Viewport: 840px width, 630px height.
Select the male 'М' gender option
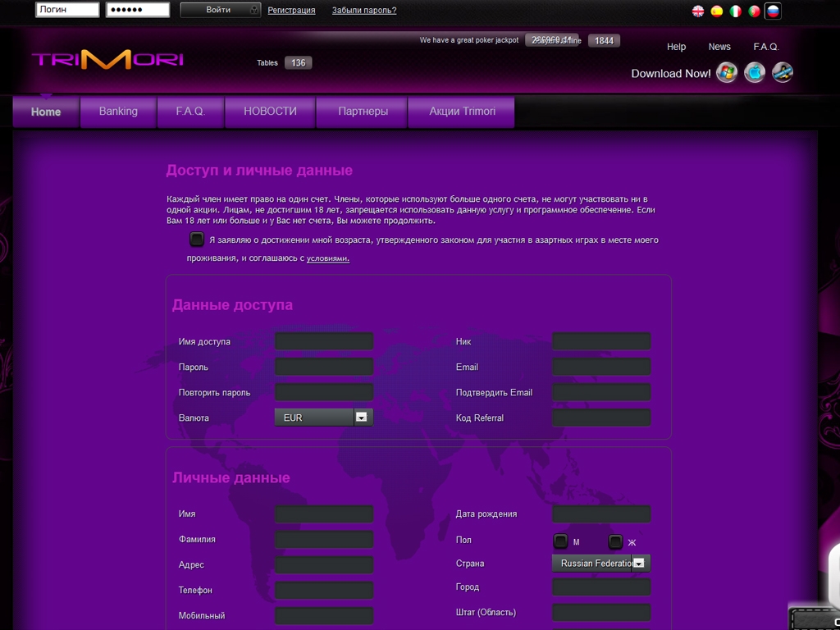tap(561, 541)
